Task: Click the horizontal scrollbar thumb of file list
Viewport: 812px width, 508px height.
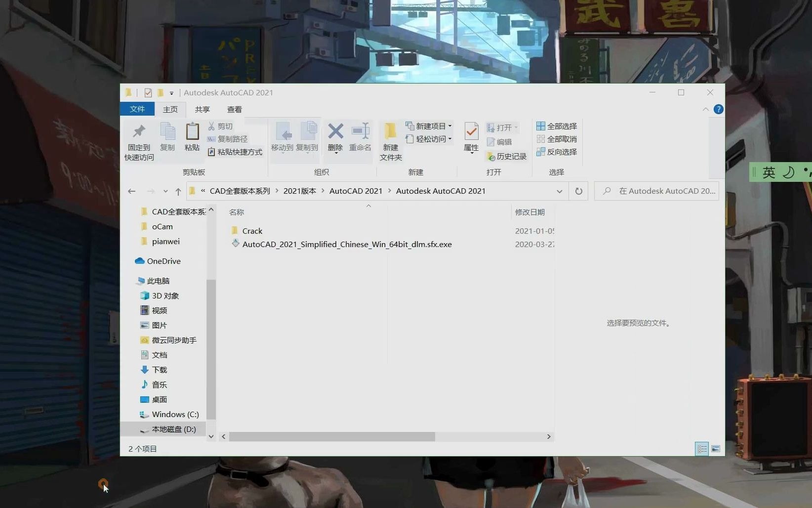Action: [332, 437]
